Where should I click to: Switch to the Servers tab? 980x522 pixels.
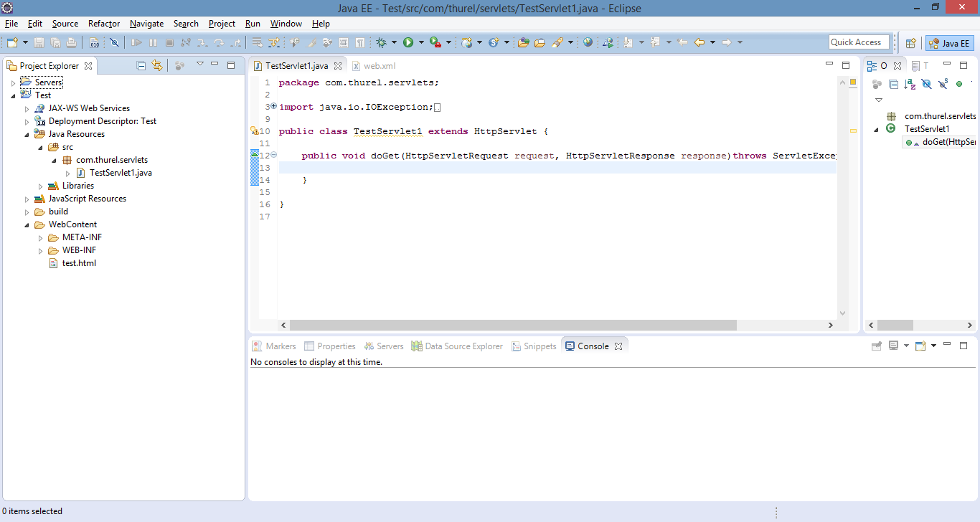pyautogui.click(x=383, y=346)
